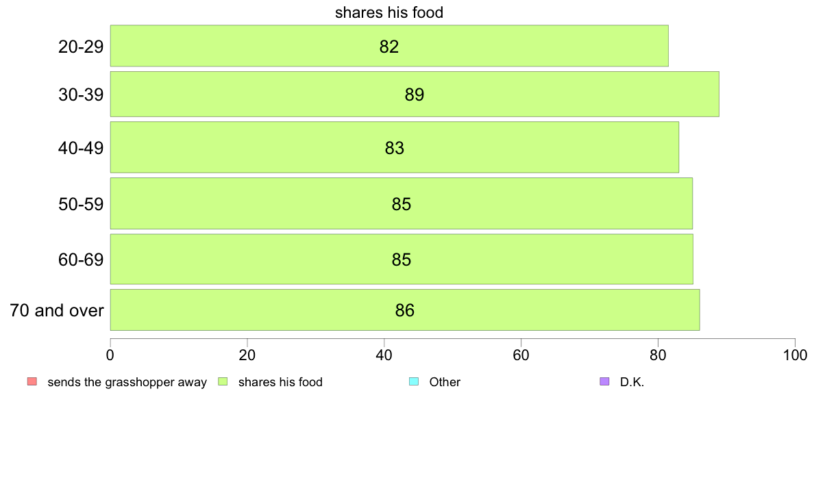Click the cyan 'Other' legend swatch
Viewport: 814px width, 504px height.
(414, 381)
